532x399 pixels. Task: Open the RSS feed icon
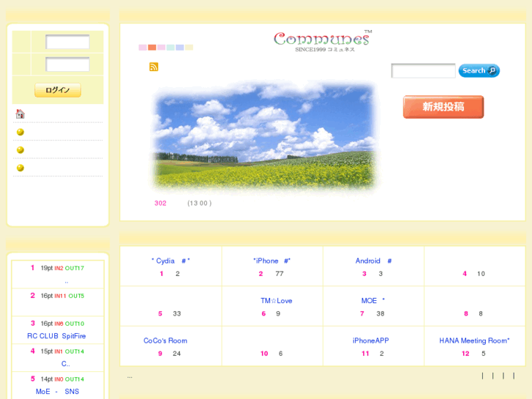point(154,67)
